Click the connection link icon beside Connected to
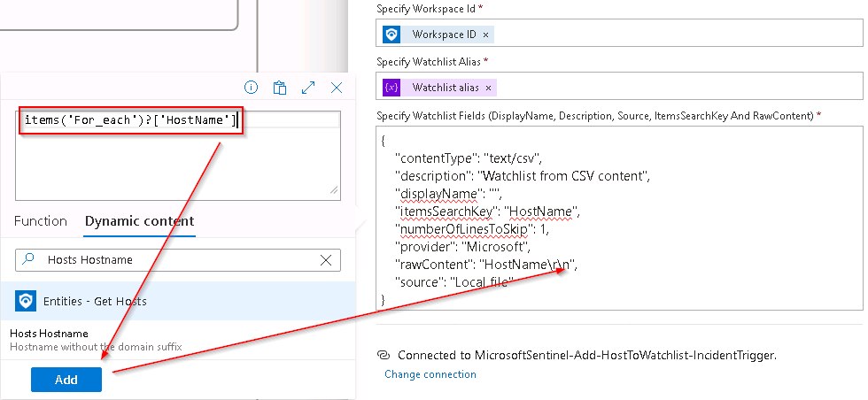Viewport: 868px width, 400px height. [x=384, y=355]
